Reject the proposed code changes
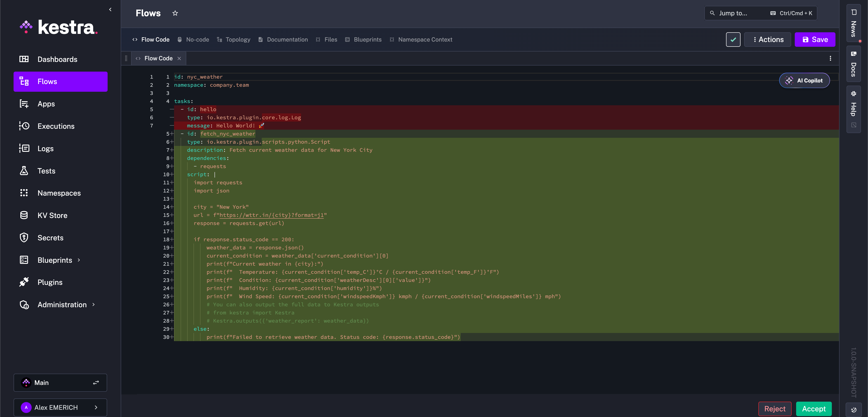 tap(775, 409)
